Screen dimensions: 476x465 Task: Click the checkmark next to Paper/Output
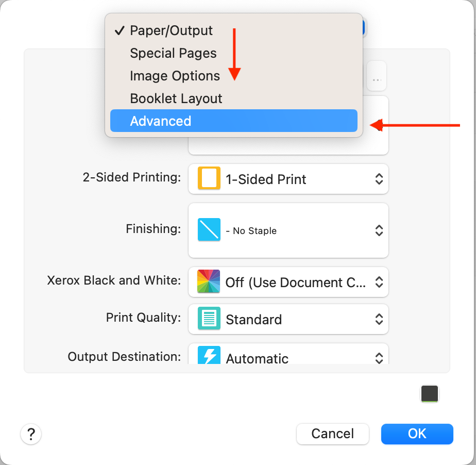(120, 30)
